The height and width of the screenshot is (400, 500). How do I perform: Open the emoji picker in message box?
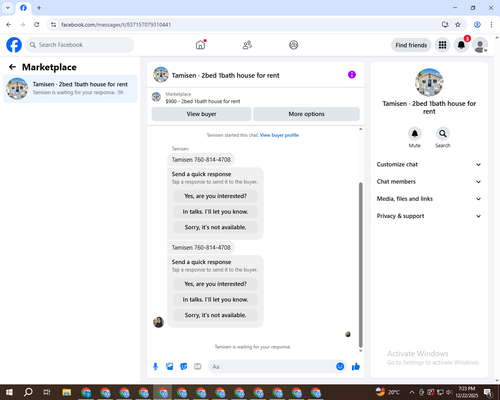pyautogui.click(x=340, y=366)
